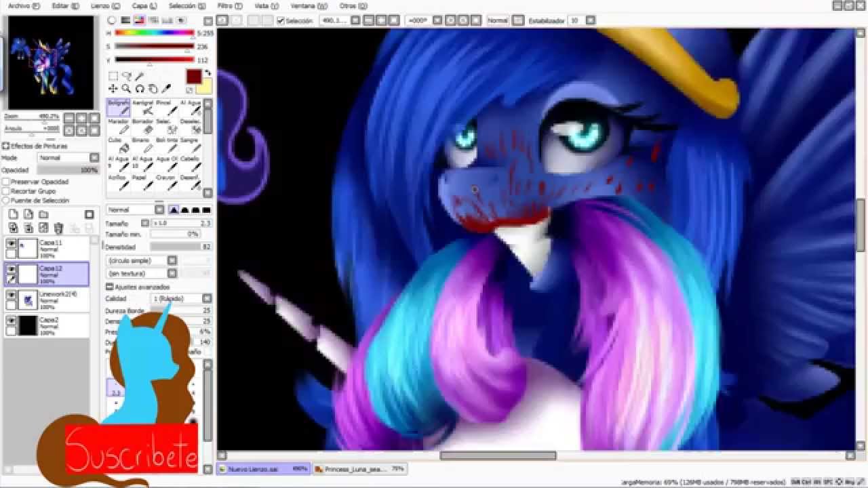Switch to the Princess_Luna document tab
This screenshot has height=488, width=868.
(359, 468)
